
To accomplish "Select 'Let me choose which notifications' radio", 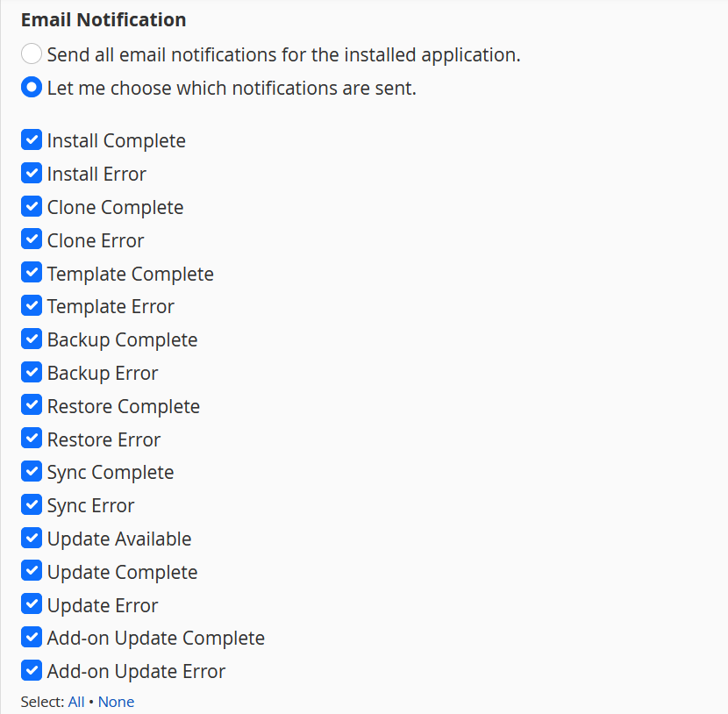I will tap(32, 88).
